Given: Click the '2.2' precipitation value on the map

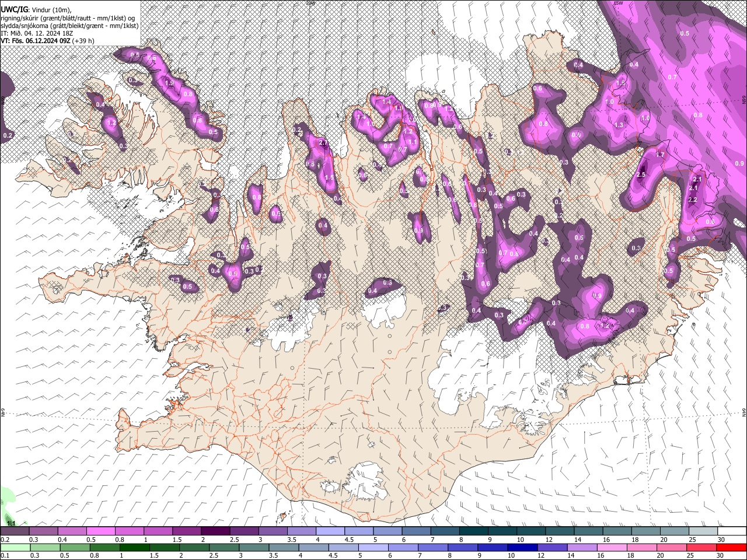Looking at the screenshot, I should tap(693, 199).
